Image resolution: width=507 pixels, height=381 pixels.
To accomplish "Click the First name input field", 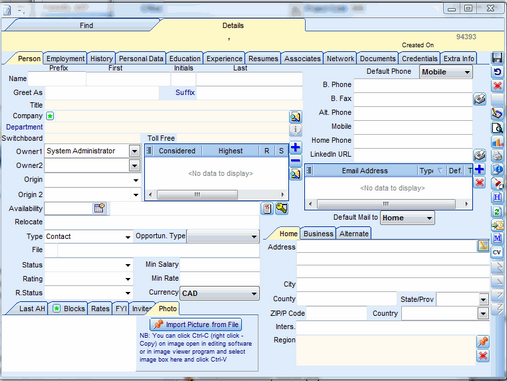I will [128, 79].
